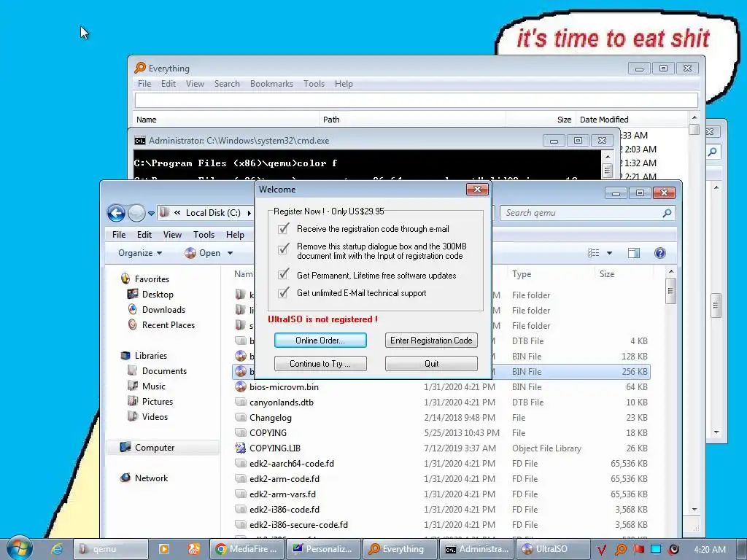Select the COPYING.LIB file icon
The image size is (747, 560).
241,448
